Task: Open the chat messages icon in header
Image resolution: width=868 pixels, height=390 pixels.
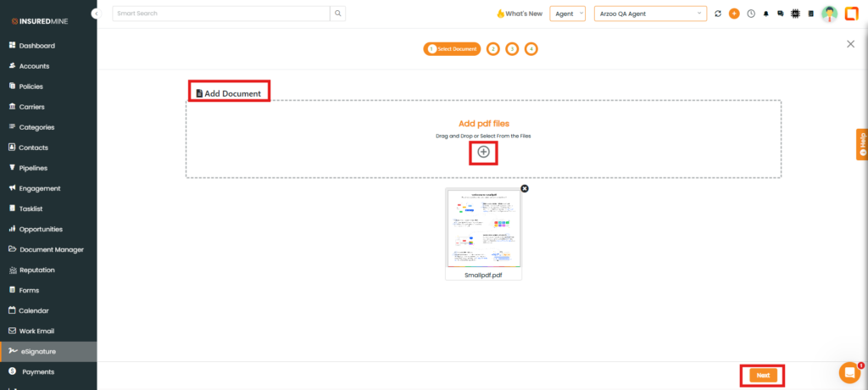Action: pyautogui.click(x=780, y=14)
